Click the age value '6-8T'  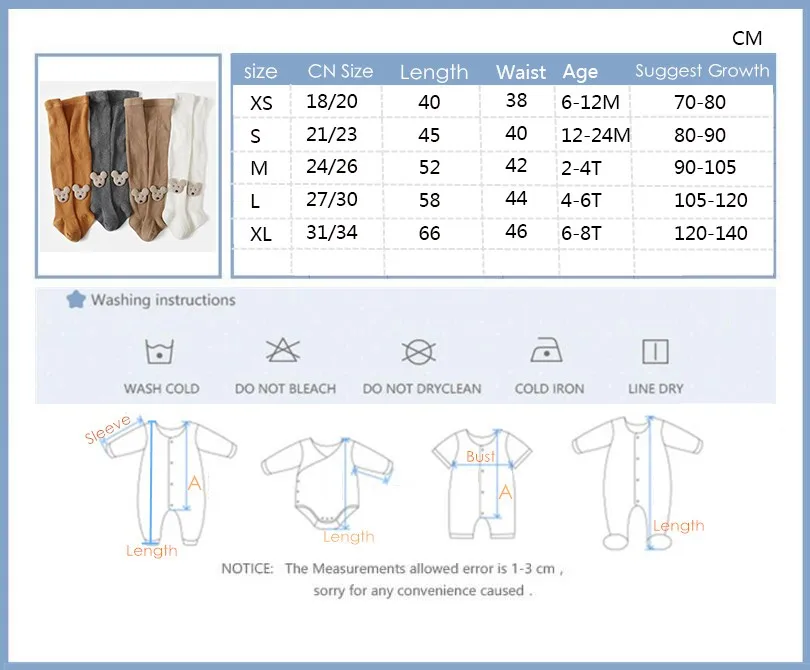click(x=581, y=233)
